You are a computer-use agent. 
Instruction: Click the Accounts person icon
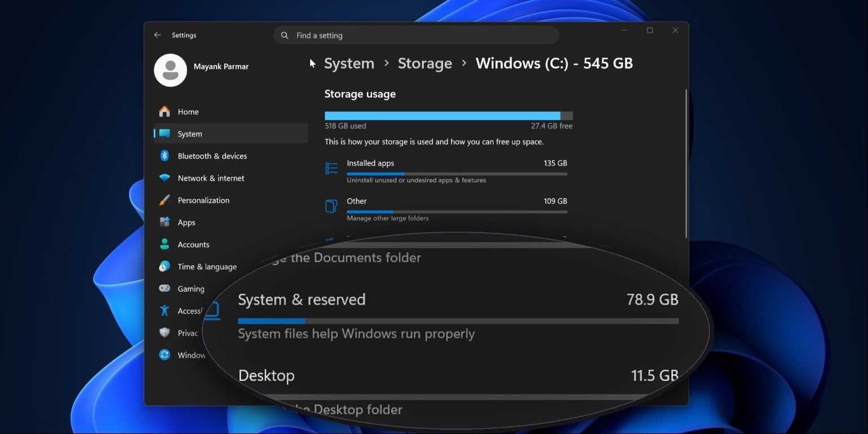pos(164,244)
